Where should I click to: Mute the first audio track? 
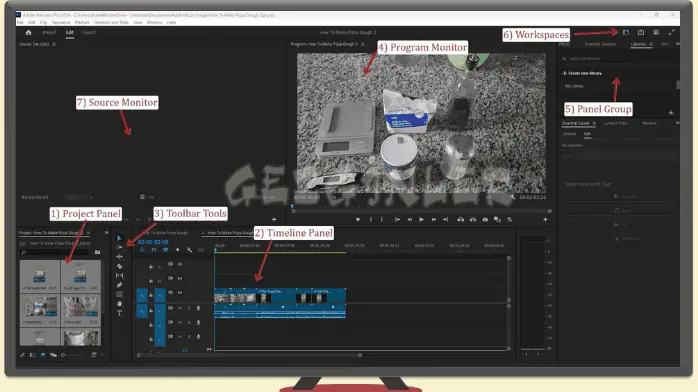[180, 308]
